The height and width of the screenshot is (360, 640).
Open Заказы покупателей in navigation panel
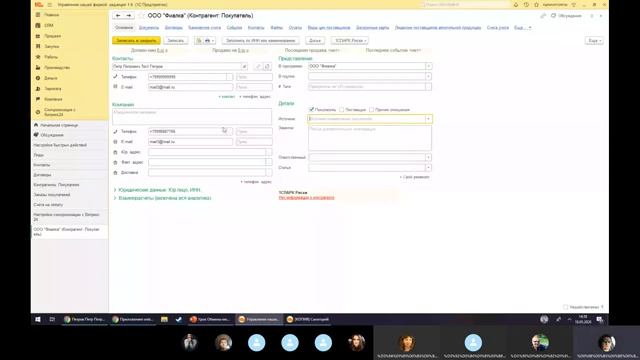[x=52, y=195]
